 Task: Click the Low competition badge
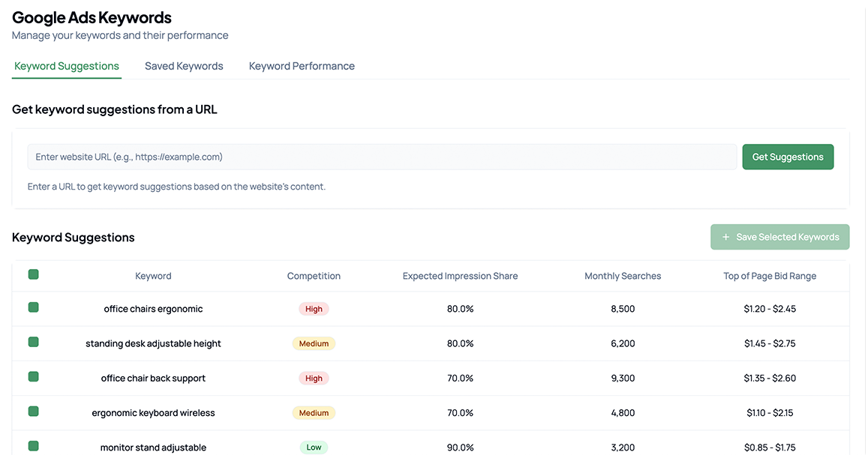[x=314, y=448]
